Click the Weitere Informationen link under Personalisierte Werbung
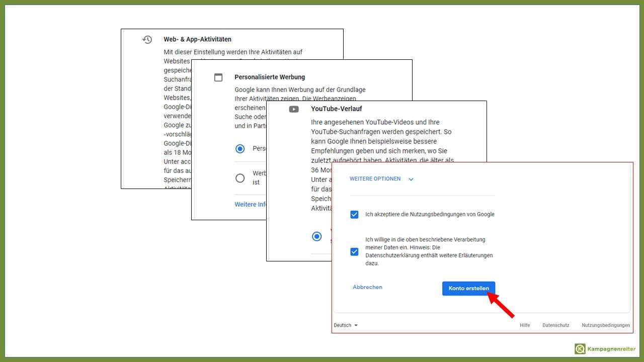 250,205
